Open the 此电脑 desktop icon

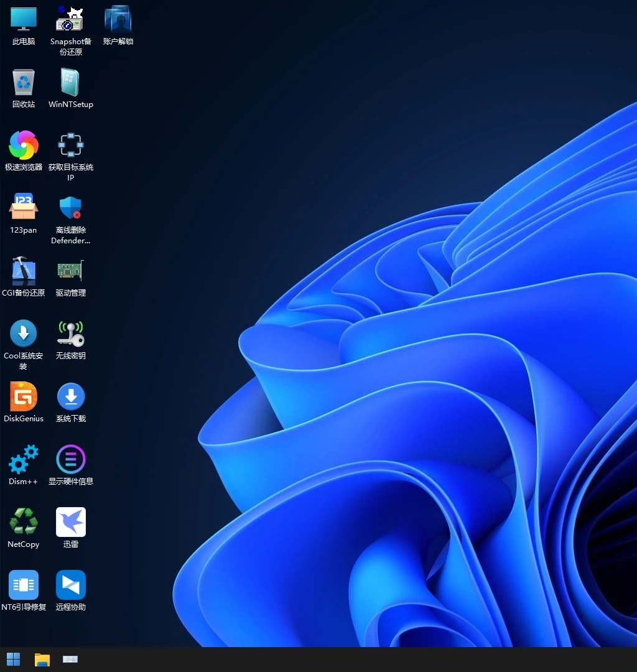pyautogui.click(x=24, y=20)
